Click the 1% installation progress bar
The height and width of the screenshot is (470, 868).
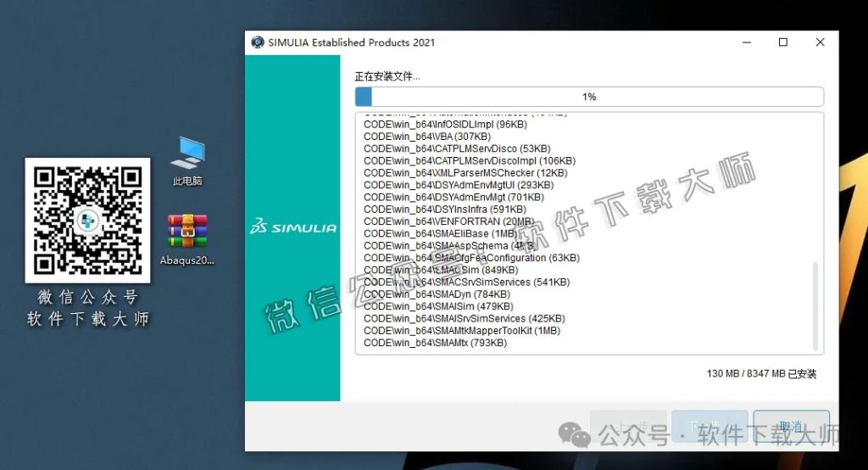click(x=589, y=97)
